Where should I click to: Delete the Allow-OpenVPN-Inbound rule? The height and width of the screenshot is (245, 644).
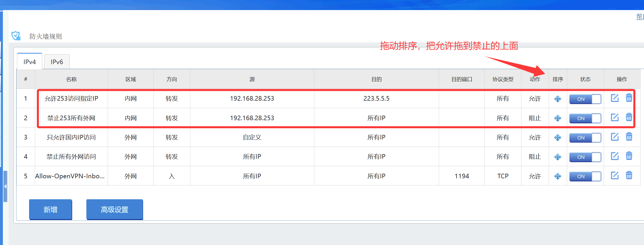[629, 175]
